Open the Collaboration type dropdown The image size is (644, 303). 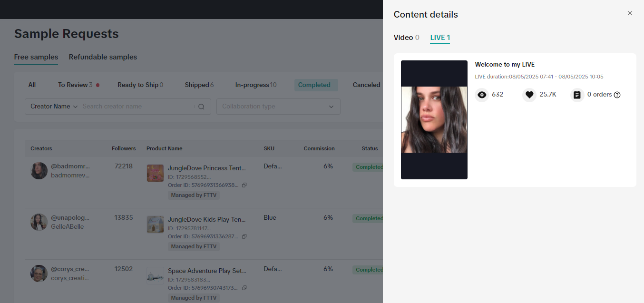[278, 107]
